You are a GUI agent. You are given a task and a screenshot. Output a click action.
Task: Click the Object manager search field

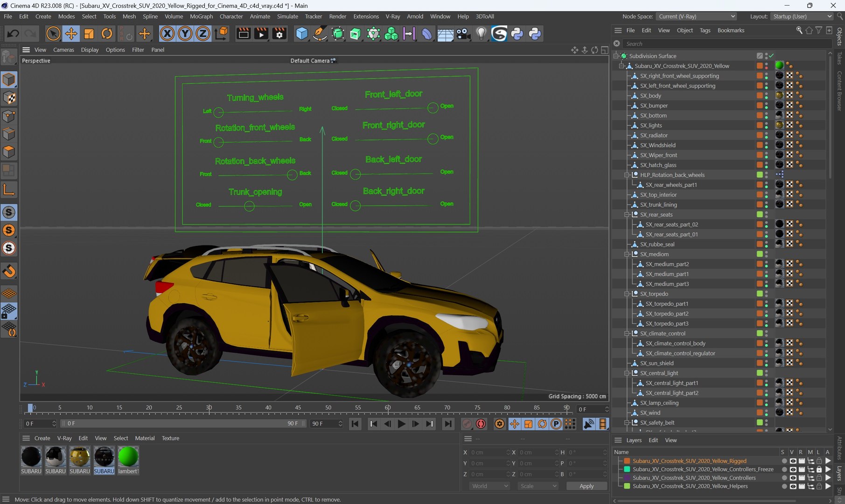tap(727, 44)
